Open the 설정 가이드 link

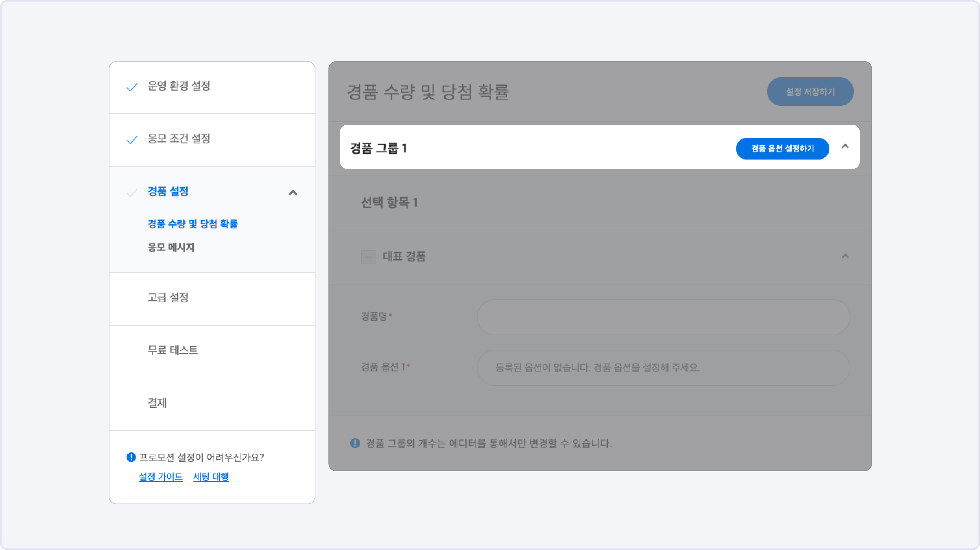[161, 477]
